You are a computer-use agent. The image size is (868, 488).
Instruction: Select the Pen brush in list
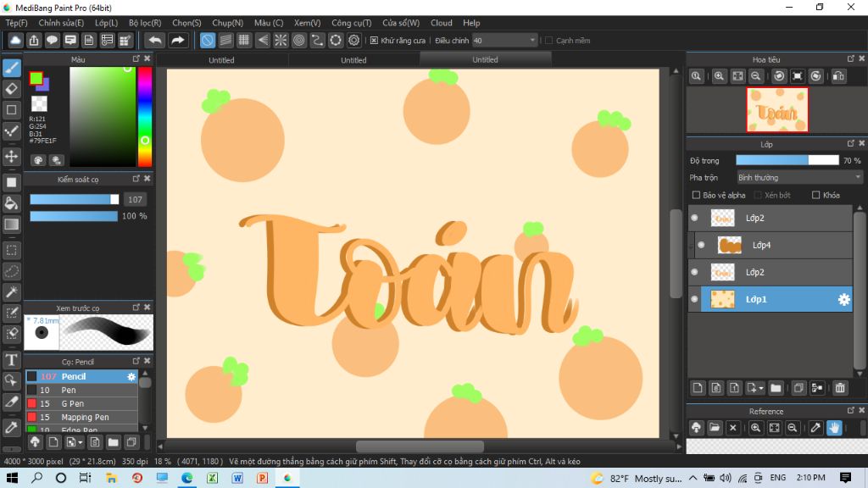click(x=82, y=390)
